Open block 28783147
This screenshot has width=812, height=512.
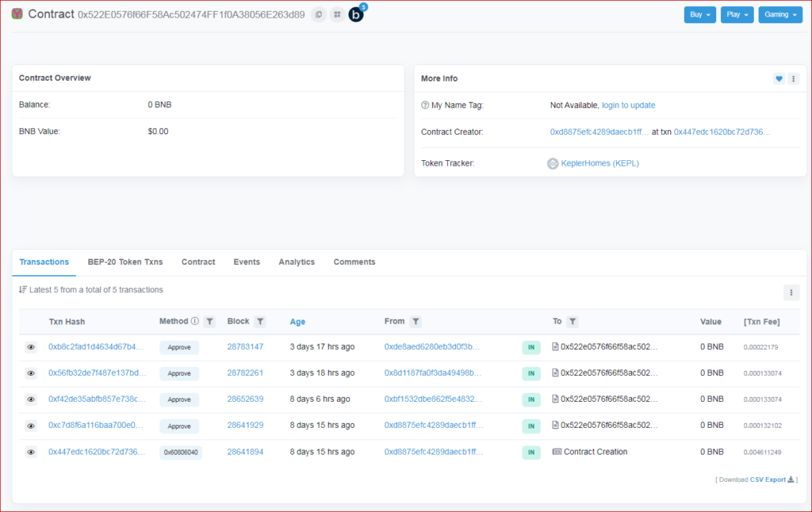[245, 347]
